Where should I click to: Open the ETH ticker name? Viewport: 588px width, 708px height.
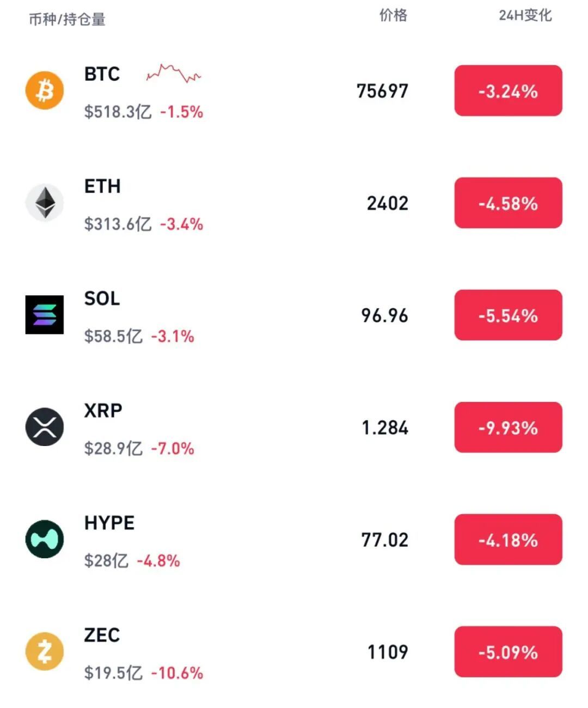click(x=102, y=186)
